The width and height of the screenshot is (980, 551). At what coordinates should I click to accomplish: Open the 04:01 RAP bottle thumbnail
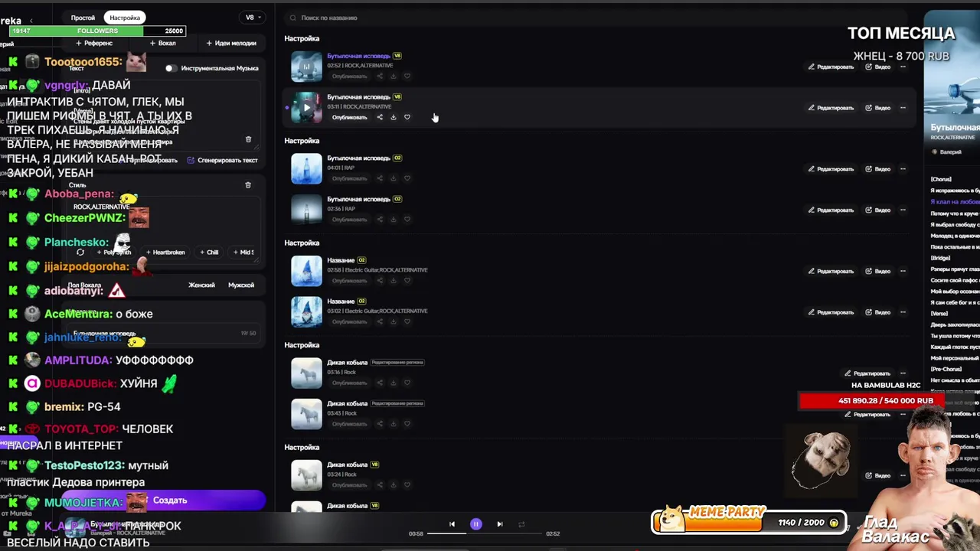pos(306,169)
